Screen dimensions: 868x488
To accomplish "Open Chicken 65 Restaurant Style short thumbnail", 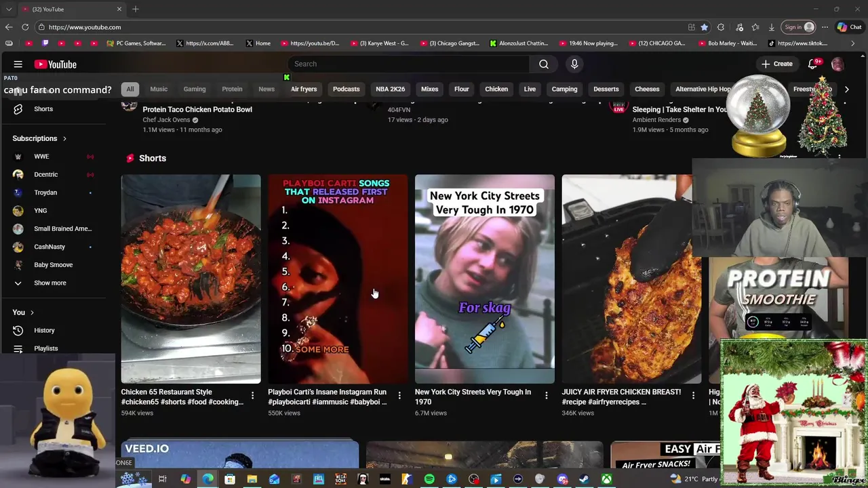I will (191, 279).
